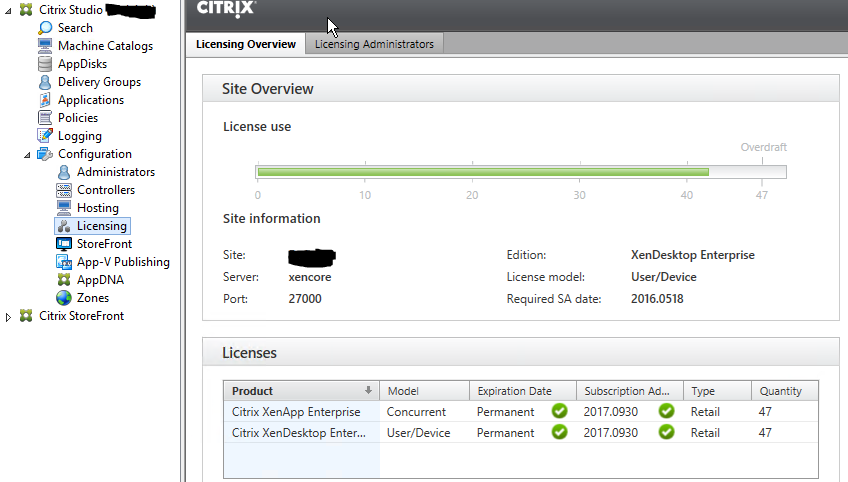Select the AppDisks icon in tree
The height and width of the screenshot is (482, 848).
pos(45,64)
